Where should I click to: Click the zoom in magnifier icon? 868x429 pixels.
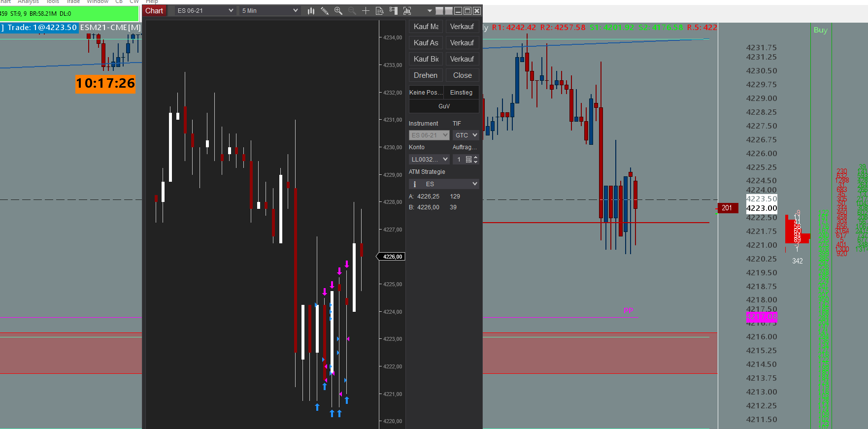[x=338, y=11]
